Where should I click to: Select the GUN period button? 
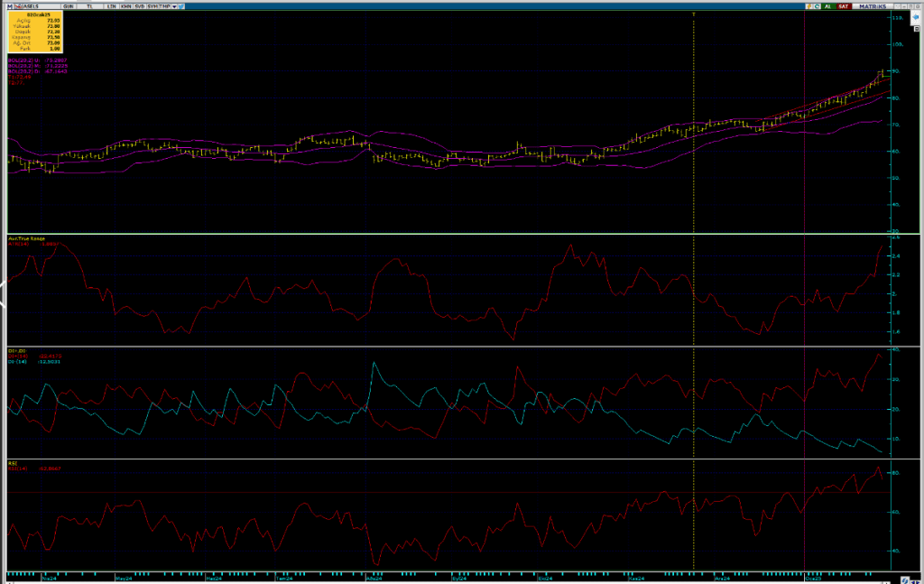pyautogui.click(x=69, y=6)
